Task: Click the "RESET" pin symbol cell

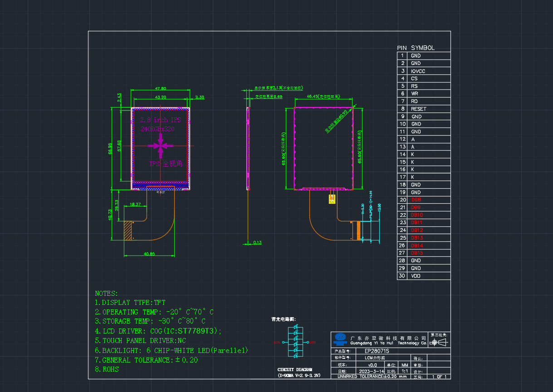Action: tap(429, 109)
